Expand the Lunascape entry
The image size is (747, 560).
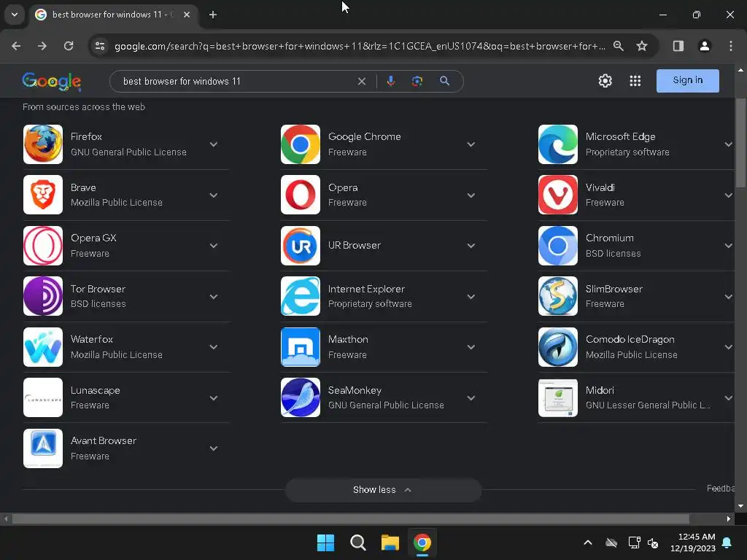pos(214,398)
